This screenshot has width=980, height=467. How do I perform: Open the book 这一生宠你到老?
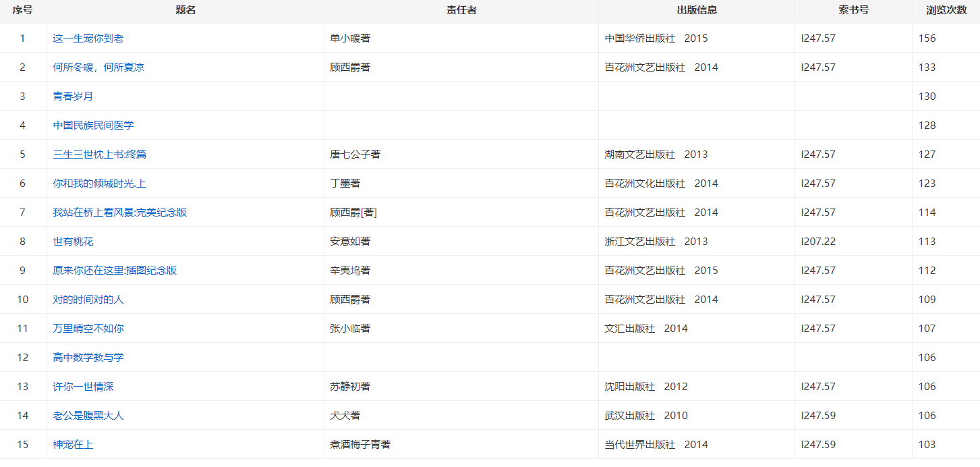pos(88,38)
